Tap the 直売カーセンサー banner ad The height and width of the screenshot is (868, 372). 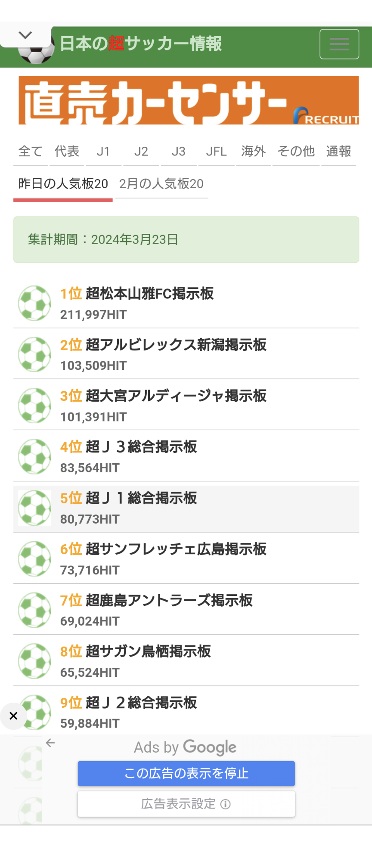coord(189,101)
